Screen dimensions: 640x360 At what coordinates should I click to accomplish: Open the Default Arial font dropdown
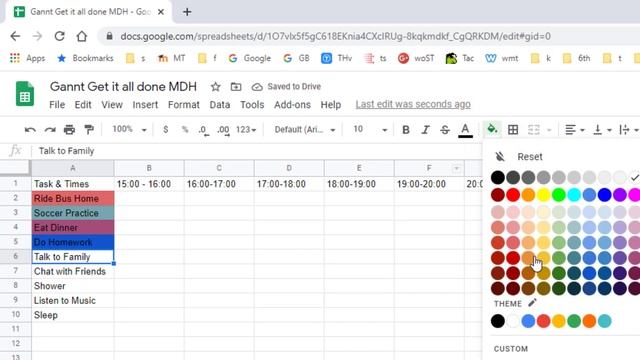click(304, 130)
